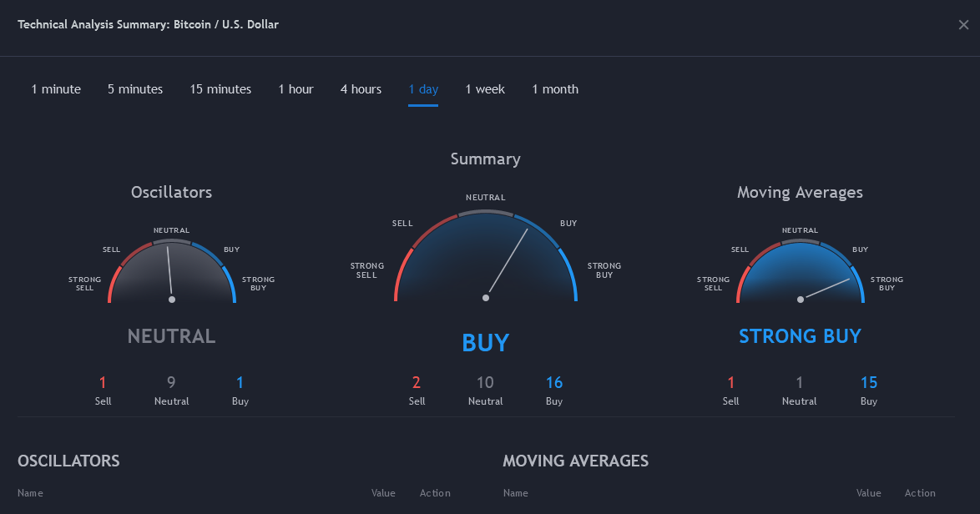Close the Technical Analysis Summary dialog
The width and height of the screenshot is (980, 514).
click(x=963, y=25)
